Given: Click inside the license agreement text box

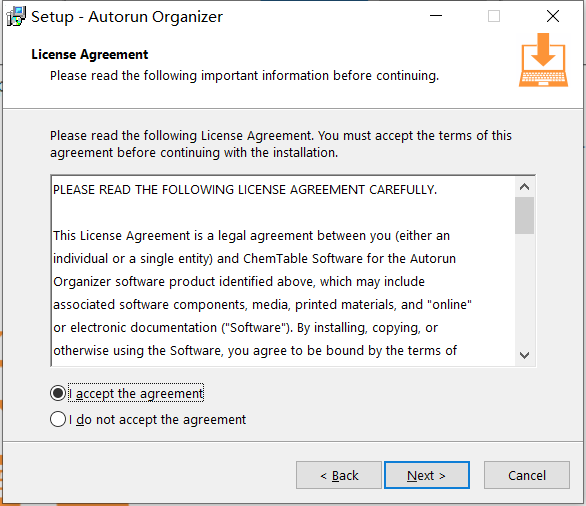Looking at the screenshot, I should 283,271.
